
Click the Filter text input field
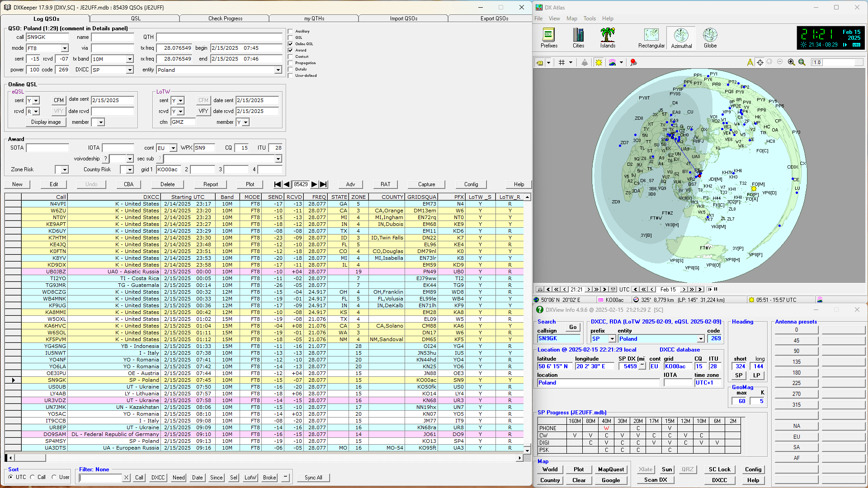100,478
